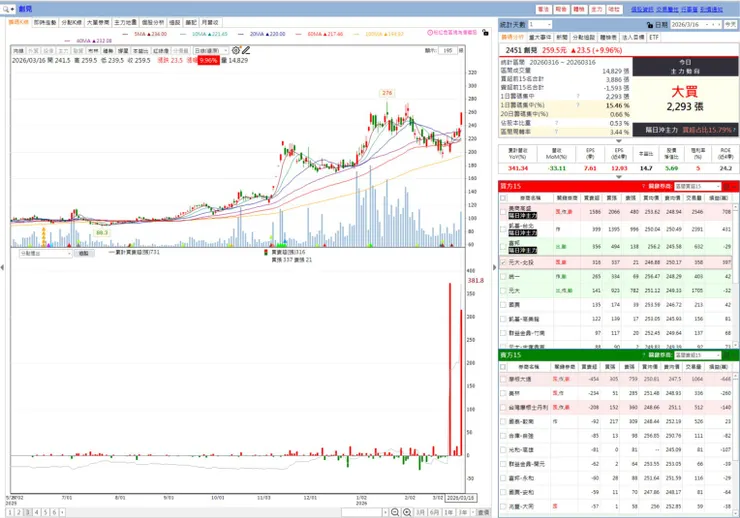The height and width of the screenshot is (518, 740).
Task: Click help icon beside 佔股本比重
Action: (x=556, y=123)
